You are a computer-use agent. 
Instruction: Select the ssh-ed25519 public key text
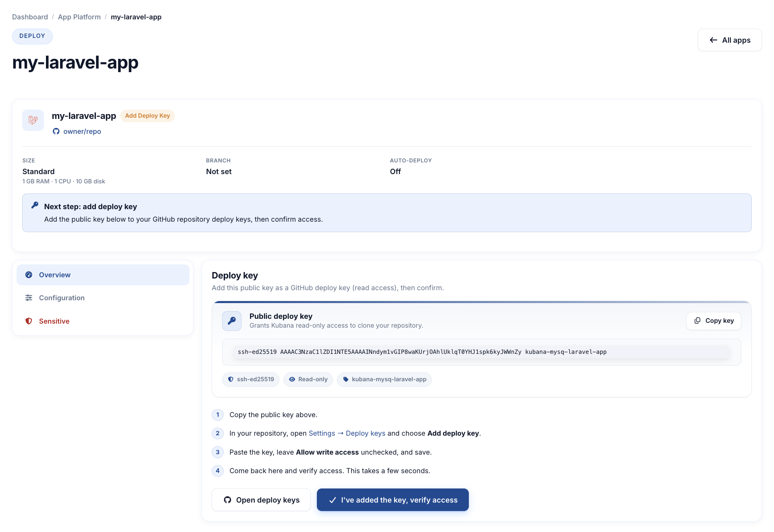point(422,352)
